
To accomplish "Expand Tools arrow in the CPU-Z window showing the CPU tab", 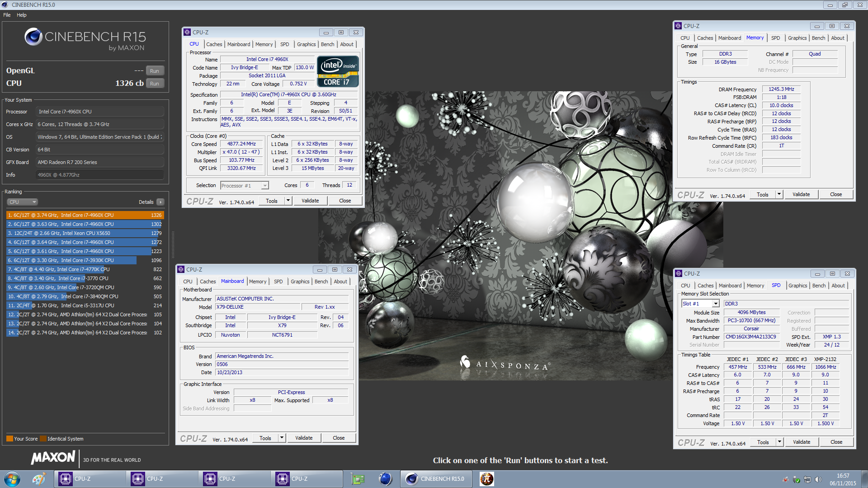I will click(288, 201).
